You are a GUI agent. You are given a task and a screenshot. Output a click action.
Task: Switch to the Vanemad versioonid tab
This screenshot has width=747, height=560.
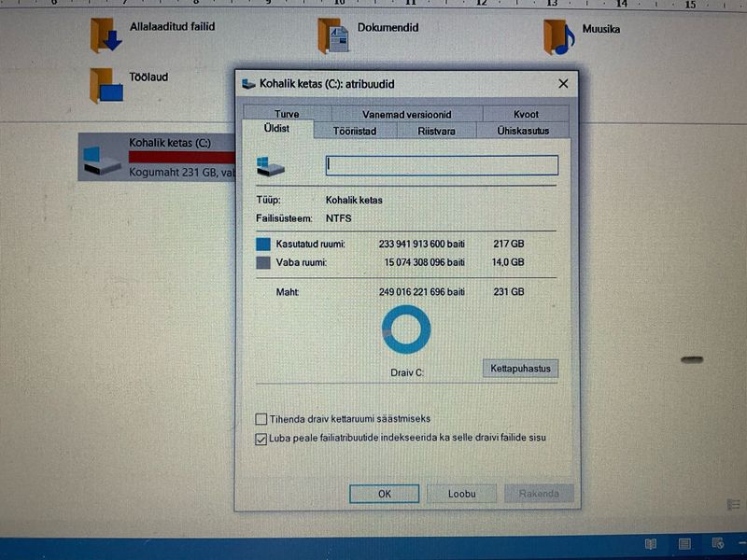point(407,114)
